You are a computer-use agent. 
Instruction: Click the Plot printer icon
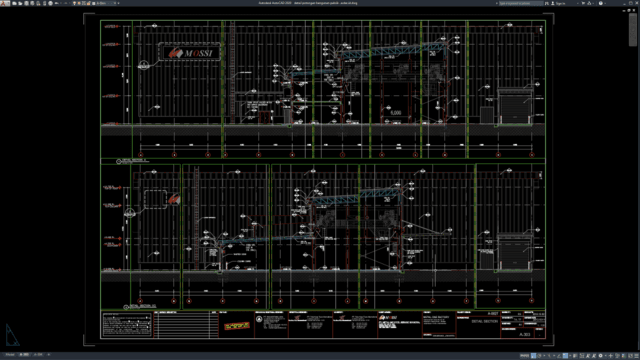click(51, 3)
